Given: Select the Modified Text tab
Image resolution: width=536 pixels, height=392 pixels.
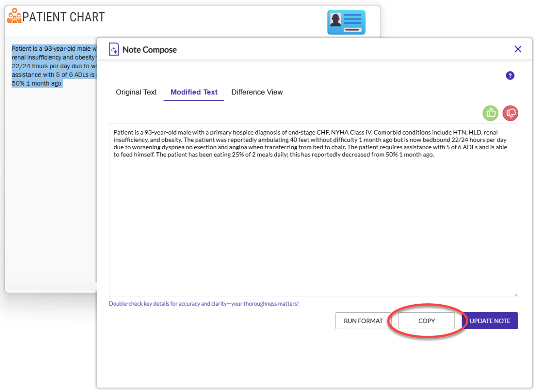Looking at the screenshot, I should pyautogui.click(x=194, y=92).
